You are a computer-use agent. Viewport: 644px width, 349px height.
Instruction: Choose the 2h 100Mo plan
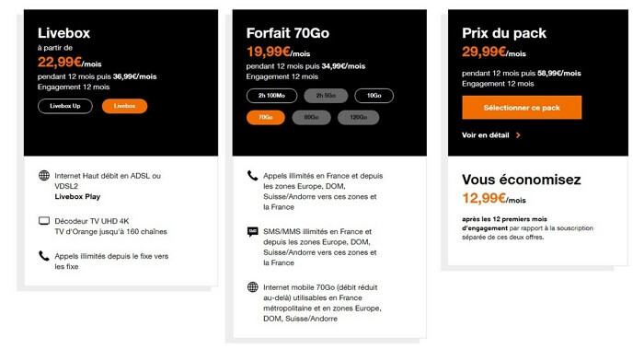[271, 96]
